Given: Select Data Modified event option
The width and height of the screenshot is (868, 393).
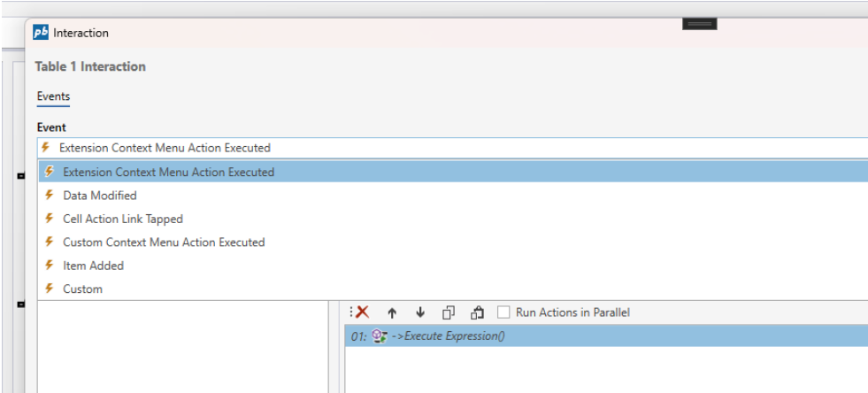Looking at the screenshot, I should (99, 196).
